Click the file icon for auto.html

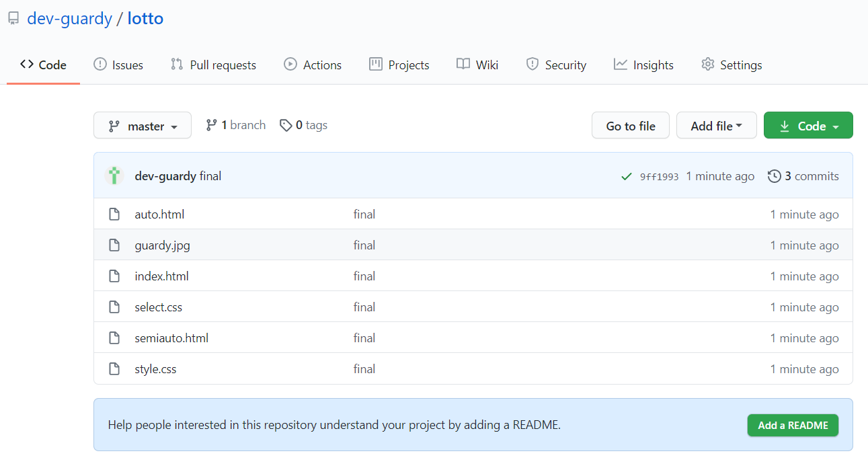(114, 214)
